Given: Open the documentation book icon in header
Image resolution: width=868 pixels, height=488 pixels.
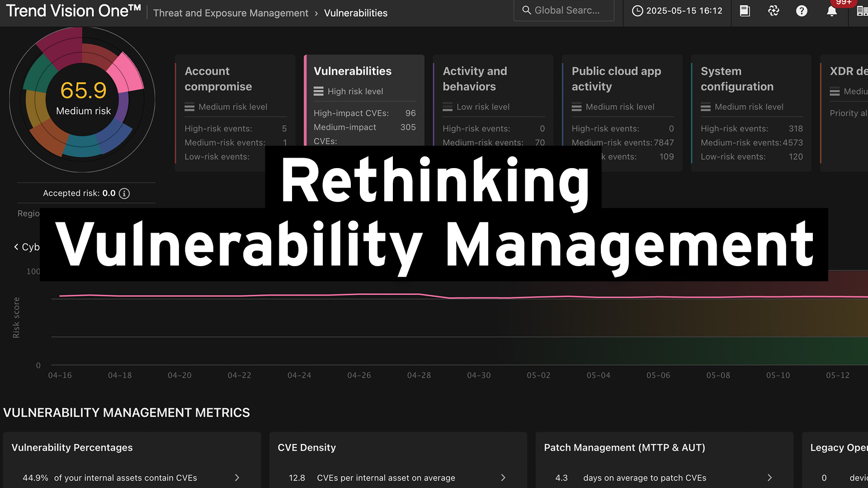Looking at the screenshot, I should (x=745, y=11).
